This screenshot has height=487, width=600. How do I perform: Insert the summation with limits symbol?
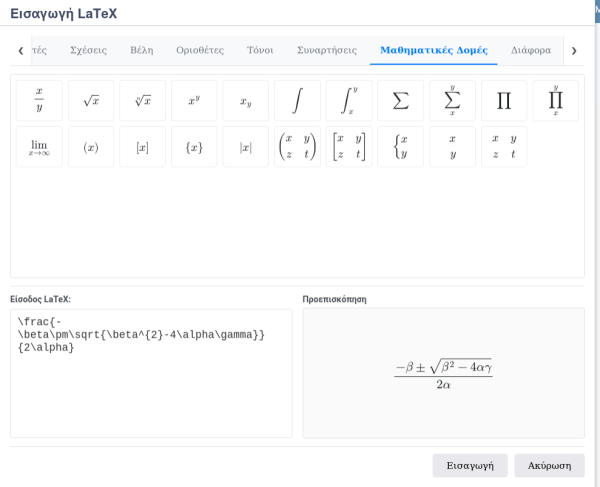452,101
